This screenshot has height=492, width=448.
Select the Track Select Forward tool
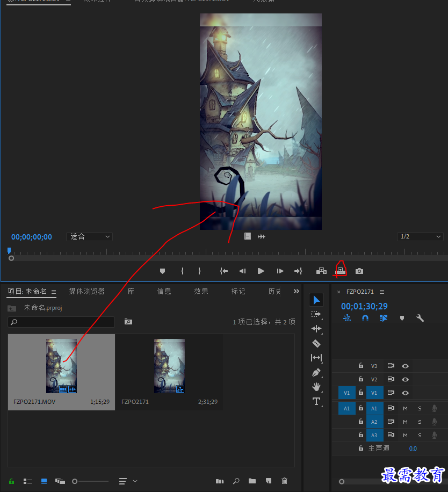(x=316, y=314)
